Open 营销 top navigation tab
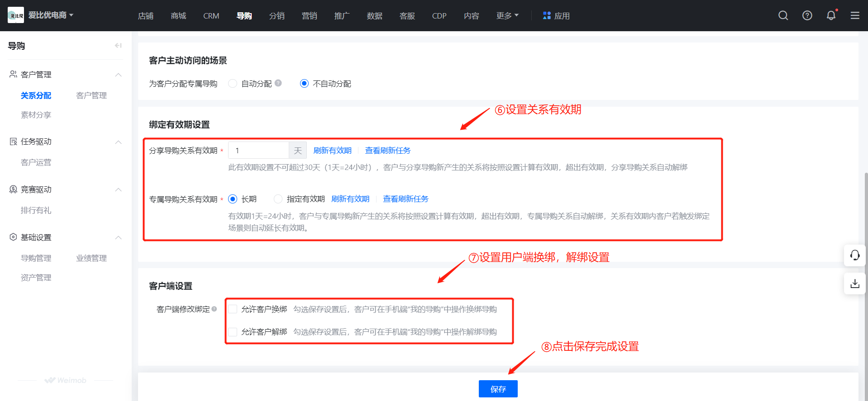Image resolution: width=868 pixels, height=401 pixels. click(x=310, y=16)
